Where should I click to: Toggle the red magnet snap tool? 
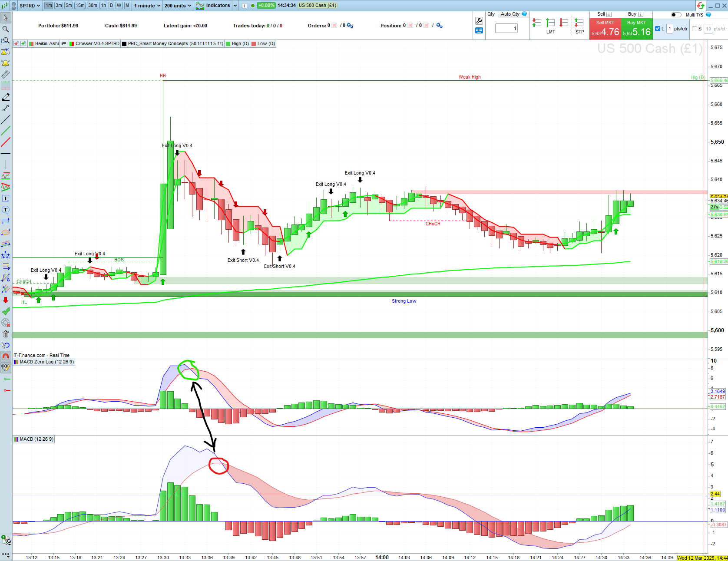pyautogui.click(x=6, y=356)
